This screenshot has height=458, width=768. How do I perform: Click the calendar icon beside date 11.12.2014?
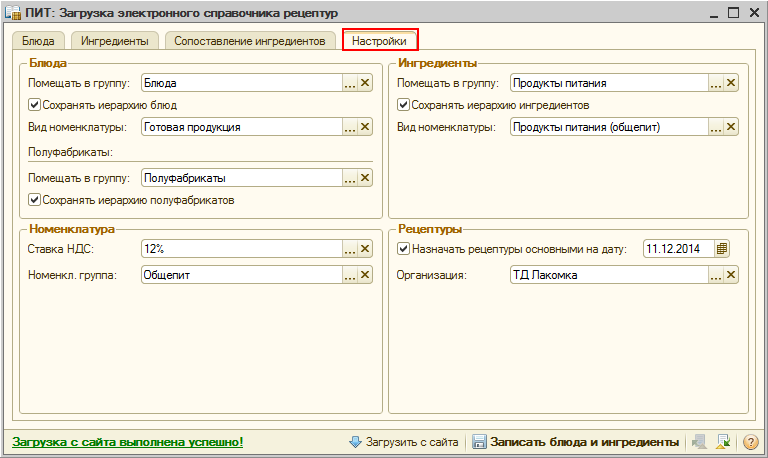[x=722, y=249]
